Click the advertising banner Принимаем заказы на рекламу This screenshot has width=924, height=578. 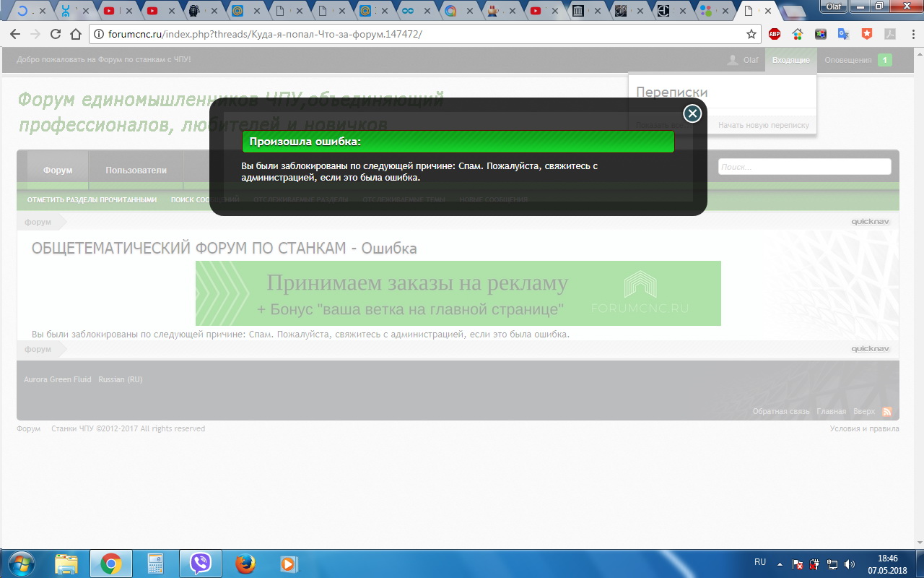tap(458, 293)
